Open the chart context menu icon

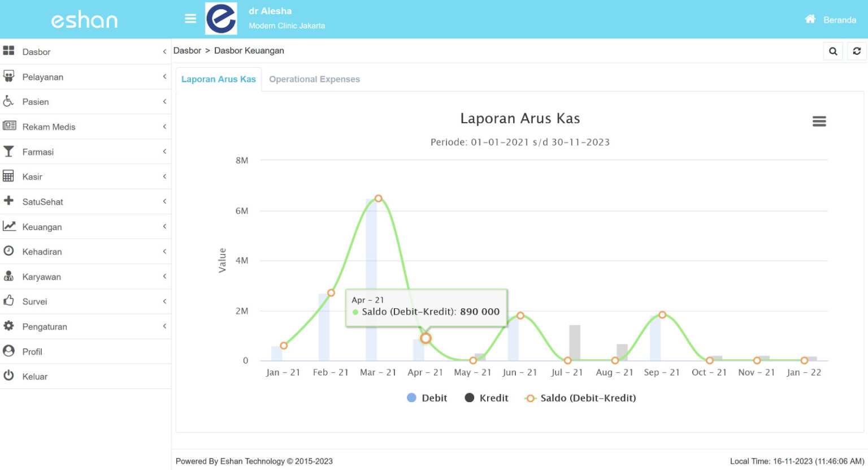(819, 121)
